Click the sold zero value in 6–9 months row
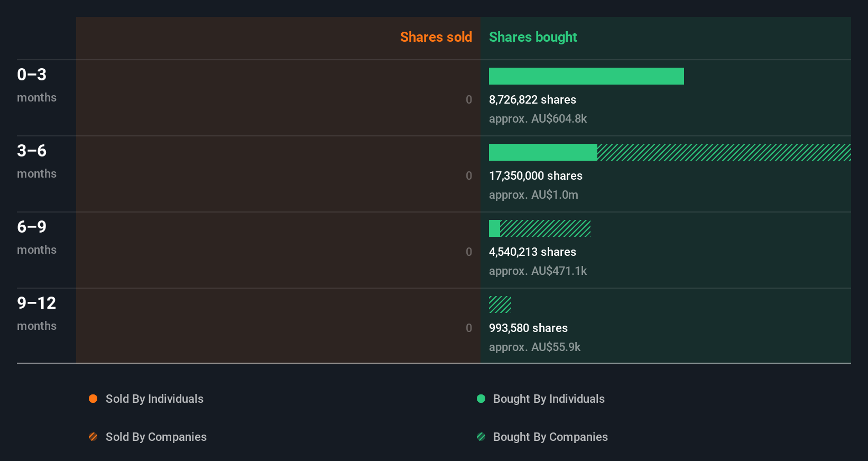868x461 pixels. 469,252
